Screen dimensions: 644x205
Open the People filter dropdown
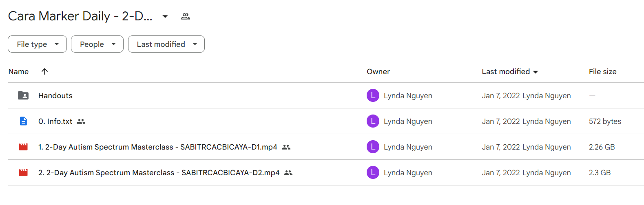click(97, 44)
